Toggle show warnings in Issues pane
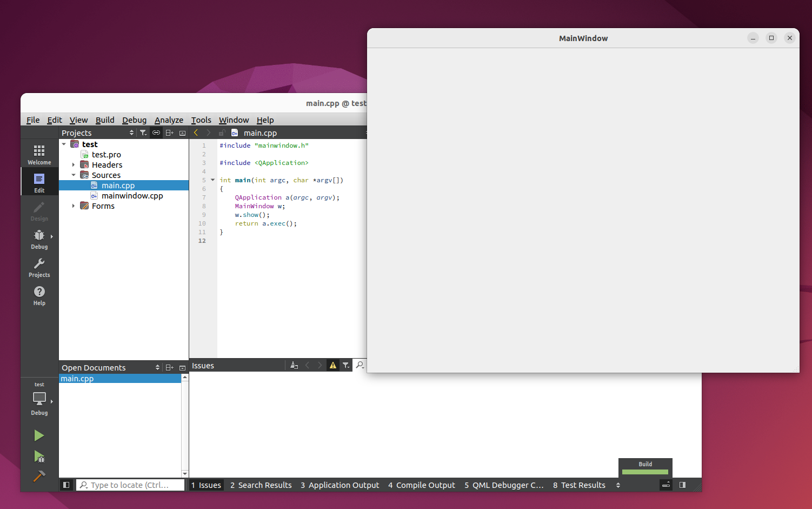This screenshot has height=509, width=812. [x=333, y=365]
